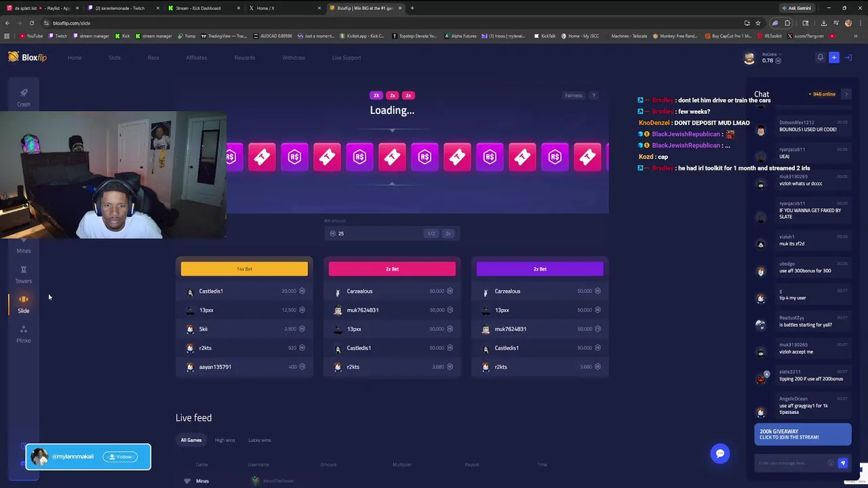Click the 200k GIVEAWAY banner
868x488 pixels.
[803, 434]
